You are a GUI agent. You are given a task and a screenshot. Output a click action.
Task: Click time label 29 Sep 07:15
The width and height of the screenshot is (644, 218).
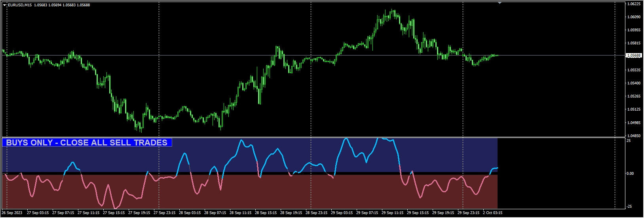(x=367, y=213)
